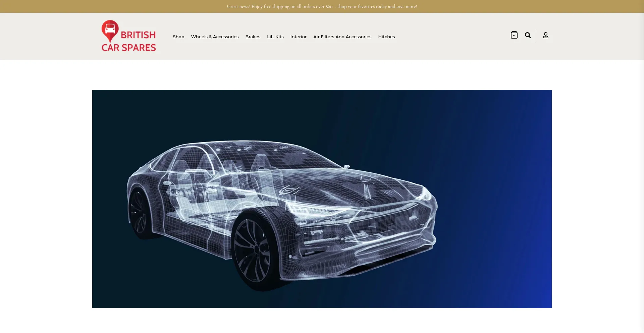Screen dimensions: 644x333
Task: Click the search magnifier icon
Action: pyautogui.click(x=528, y=35)
